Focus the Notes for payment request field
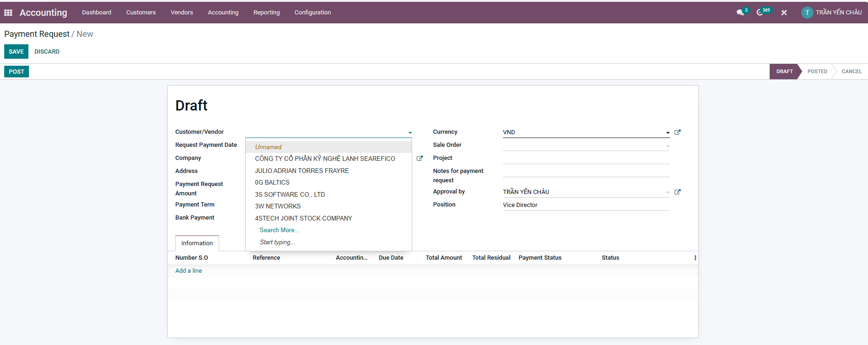Image resolution: width=868 pixels, height=345 pixels. (586, 172)
